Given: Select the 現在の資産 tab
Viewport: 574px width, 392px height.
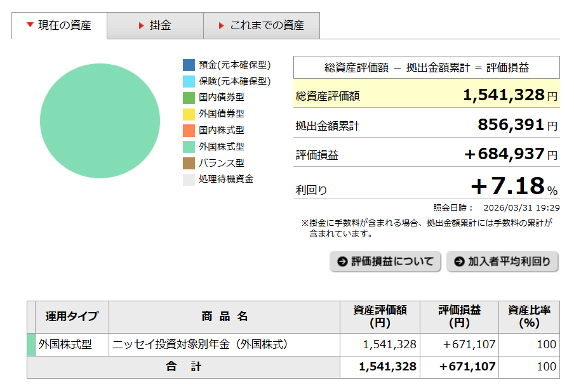Looking at the screenshot, I should click(x=59, y=26).
